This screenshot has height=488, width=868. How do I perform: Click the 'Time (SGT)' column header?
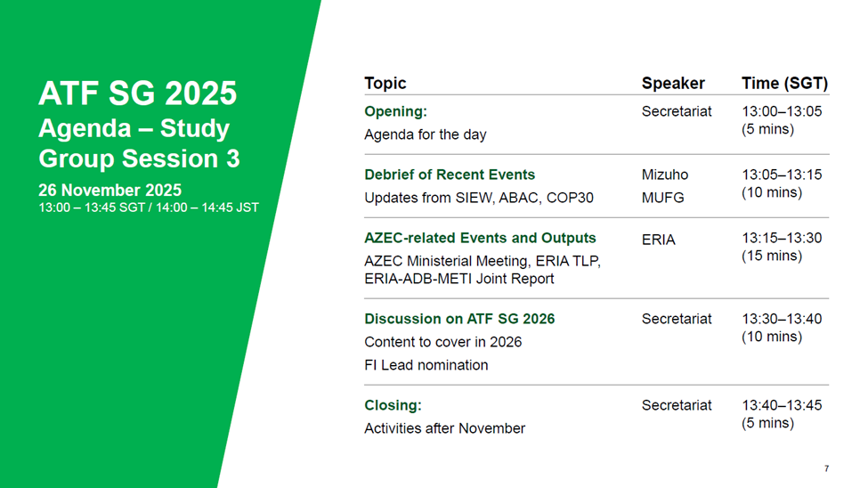(x=784, y=84)
